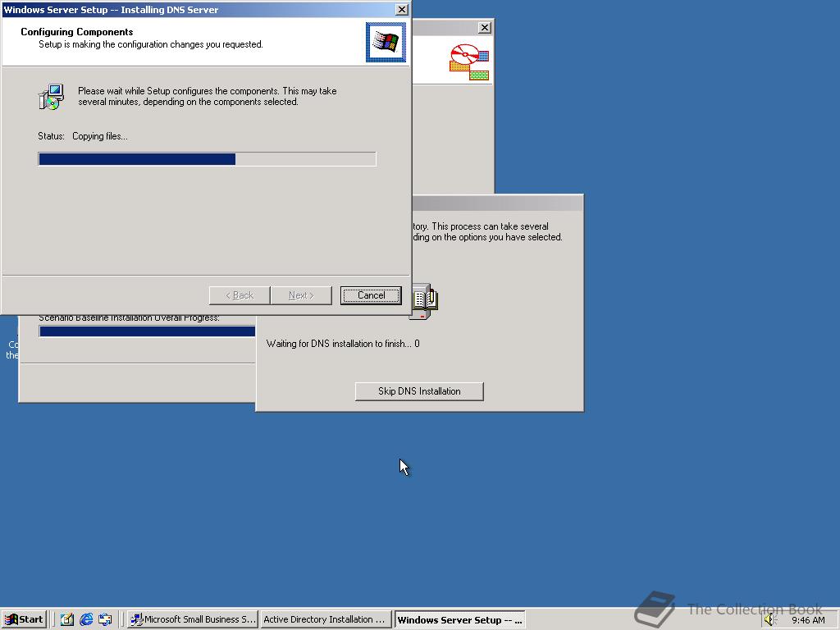Click the Windows flag icon in setup header

(x=386, y=42)
